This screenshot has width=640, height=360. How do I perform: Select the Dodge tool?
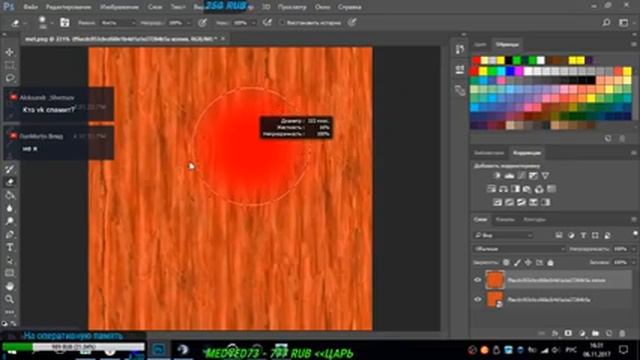[x=10, y=221]
